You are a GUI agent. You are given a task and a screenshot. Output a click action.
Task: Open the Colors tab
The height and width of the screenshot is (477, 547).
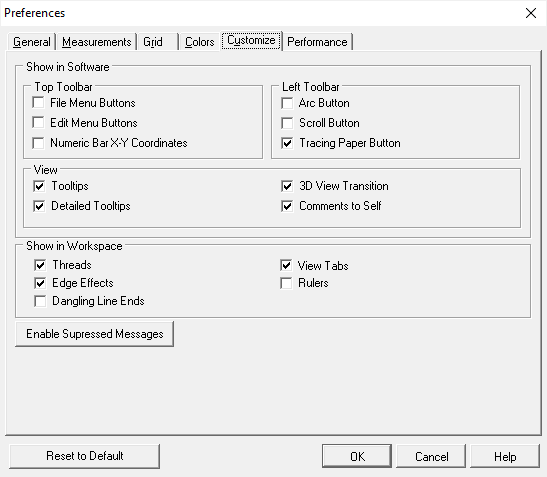[x=199, y=42]
